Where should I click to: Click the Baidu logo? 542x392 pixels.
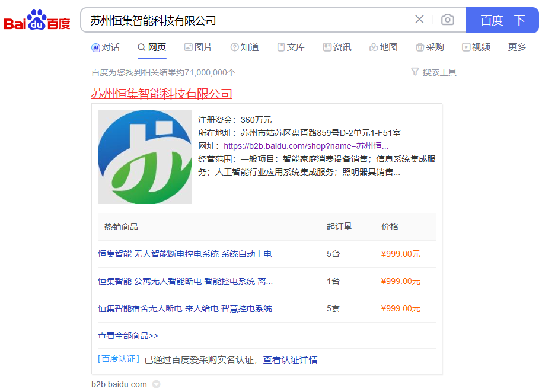pos(37,21)
